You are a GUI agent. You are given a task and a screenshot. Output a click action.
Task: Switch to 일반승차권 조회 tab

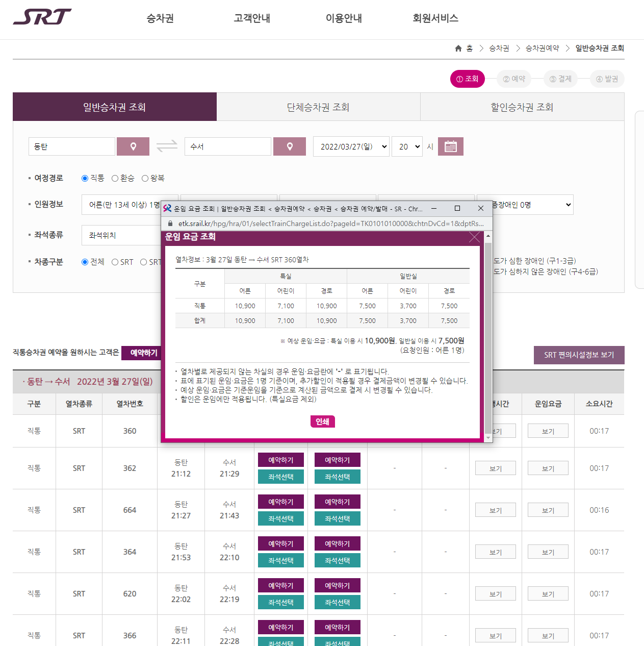115,107
